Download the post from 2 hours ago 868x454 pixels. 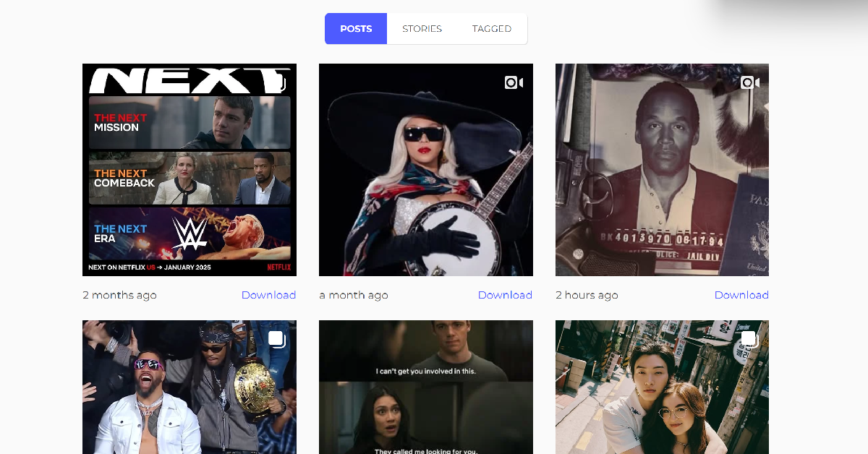[741, 295]
